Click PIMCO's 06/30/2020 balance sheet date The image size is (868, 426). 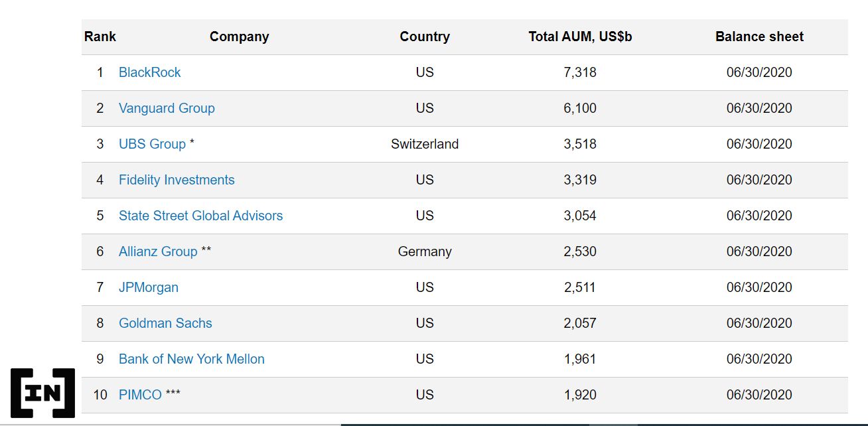tap(759, 395)
